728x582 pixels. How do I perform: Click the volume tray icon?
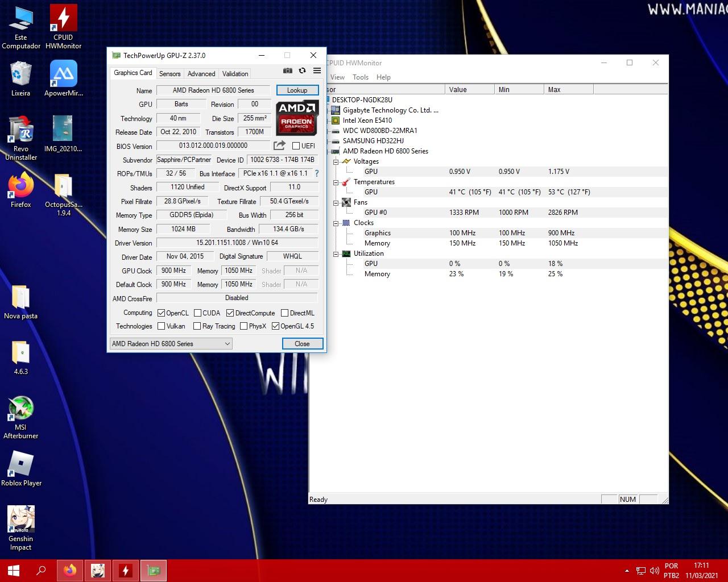654,571
